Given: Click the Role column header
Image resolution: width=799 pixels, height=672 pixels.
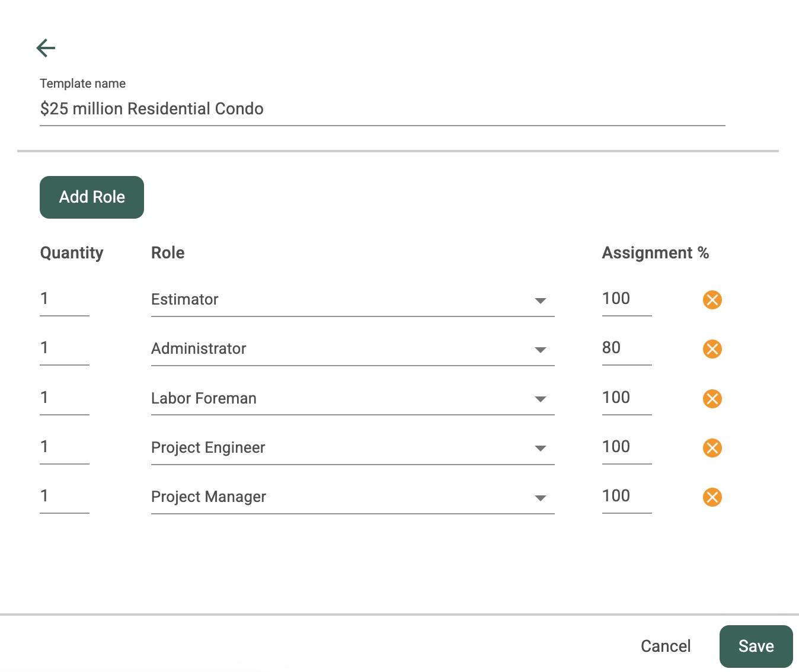Looking at the screenshot, I should (x=168, y=253).
